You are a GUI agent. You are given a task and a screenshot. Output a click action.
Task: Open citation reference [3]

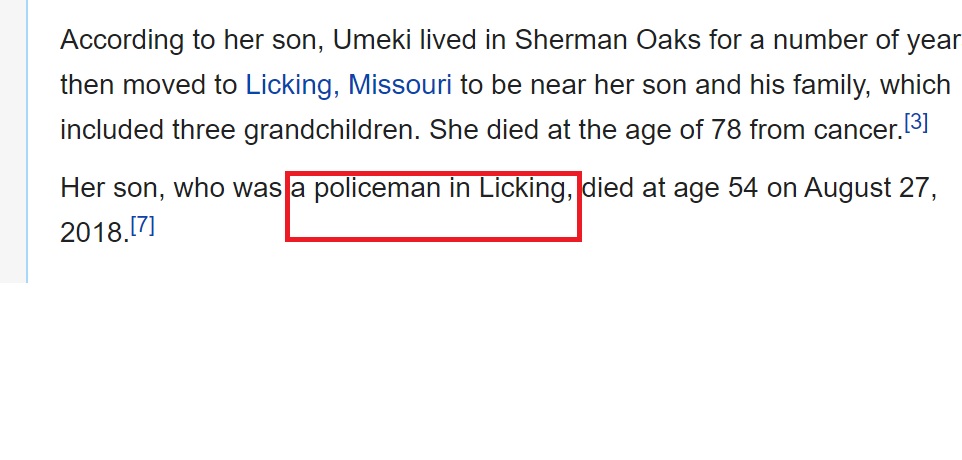(x=916, y=123)
